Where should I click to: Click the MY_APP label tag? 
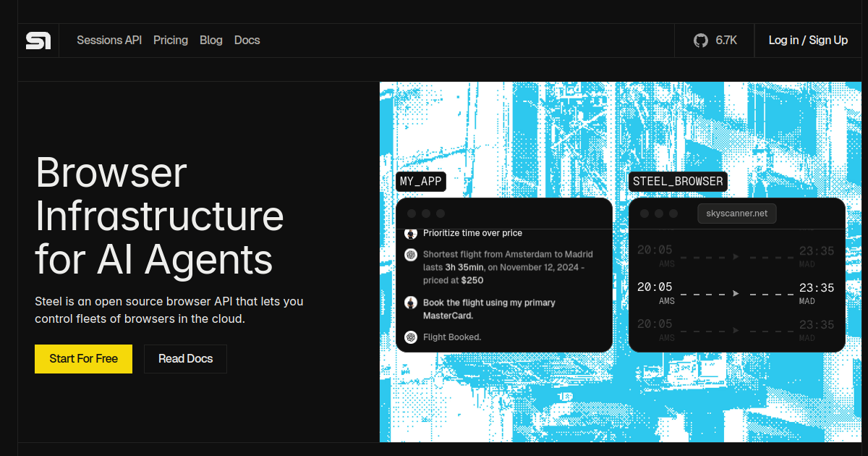tap(420, 182)
